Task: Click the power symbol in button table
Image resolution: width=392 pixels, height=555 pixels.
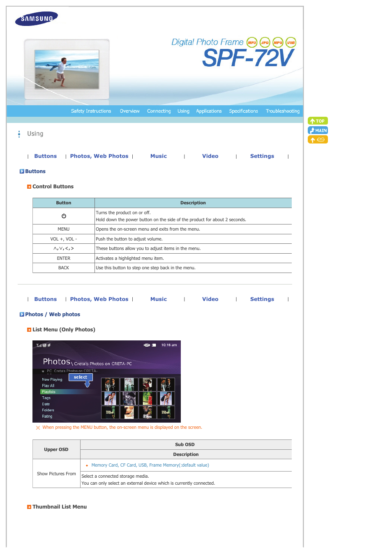Action: (64, 216)
